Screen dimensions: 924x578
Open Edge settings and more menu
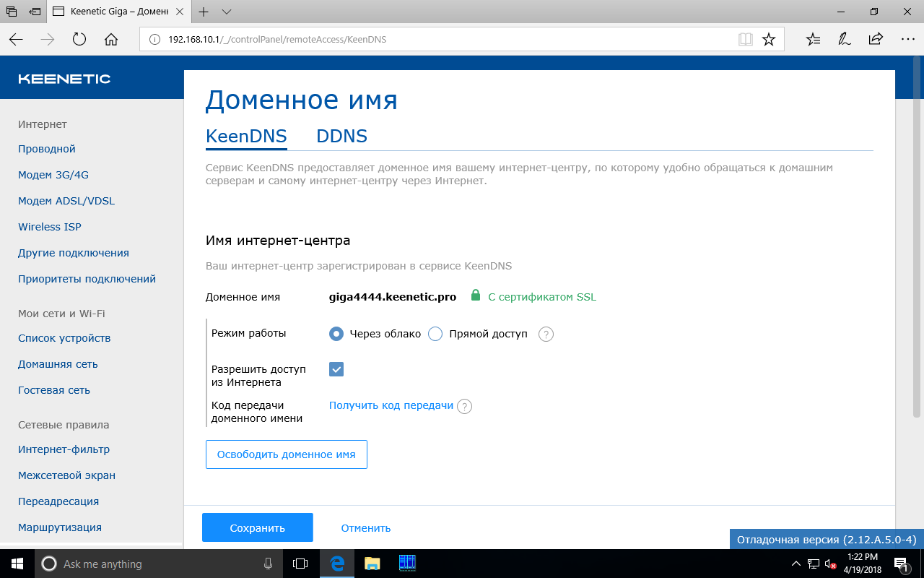[907, 40]
